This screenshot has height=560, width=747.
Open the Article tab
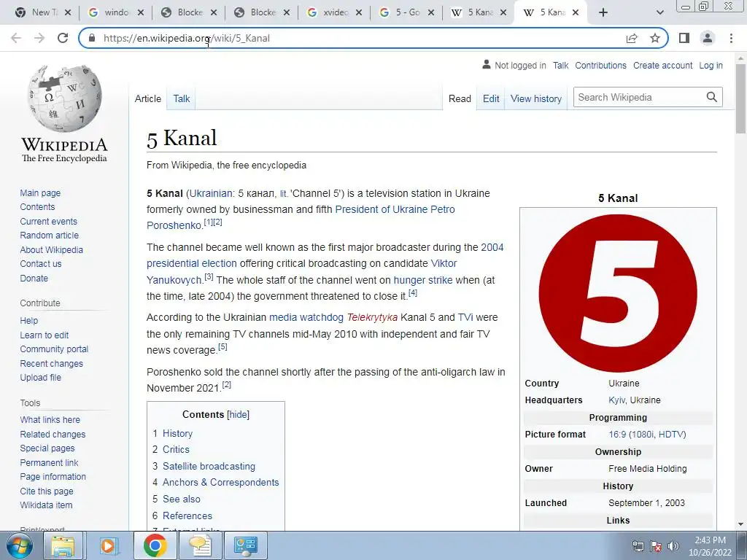(147, 98)
